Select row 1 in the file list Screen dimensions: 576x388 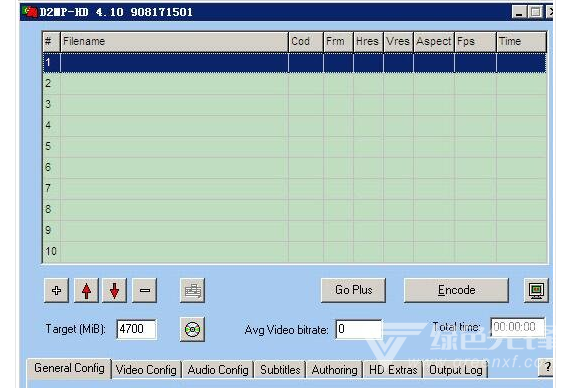(x=295, y=63)
